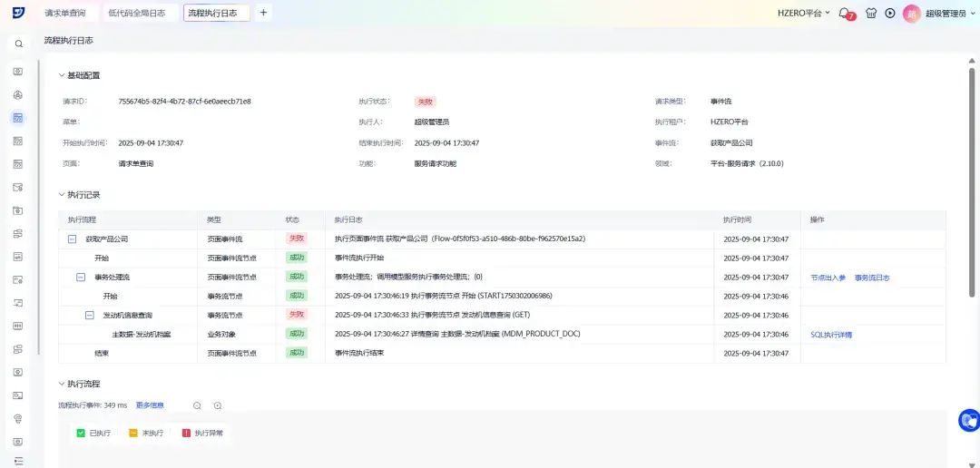Screen dimensions: 980x468
Task: Click the 失败 tag in the 发动机信息查询 row
Action: [296, 315]
